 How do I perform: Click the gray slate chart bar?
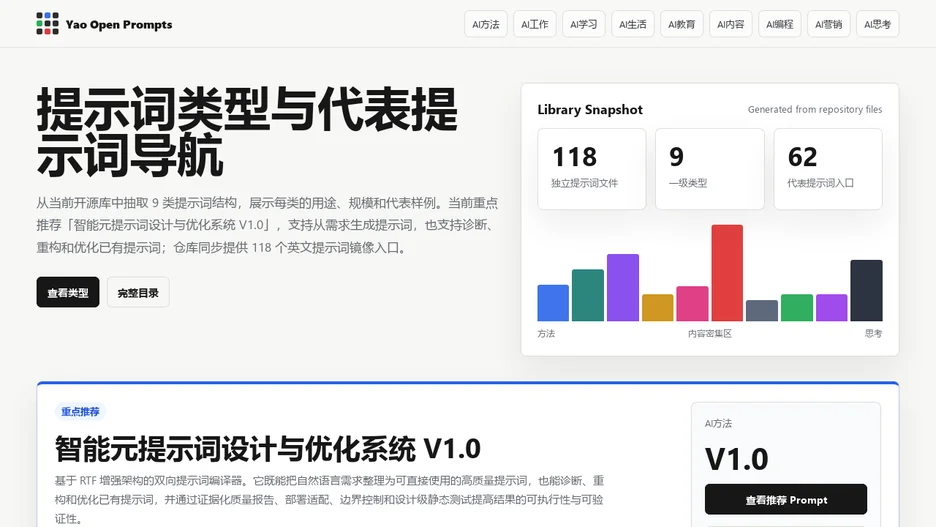(x=762, y=311)
